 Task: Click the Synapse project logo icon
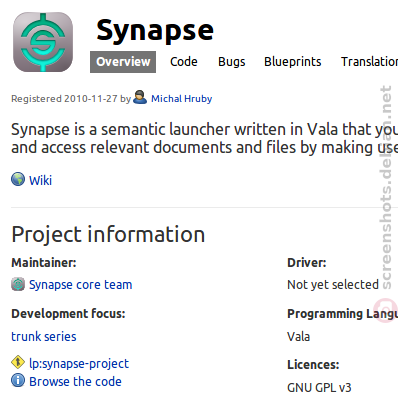coord(43,42)
